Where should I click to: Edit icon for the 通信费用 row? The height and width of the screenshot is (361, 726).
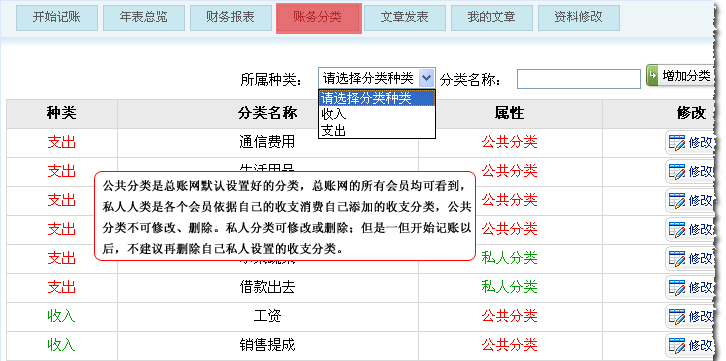click(x=676, y=143)
